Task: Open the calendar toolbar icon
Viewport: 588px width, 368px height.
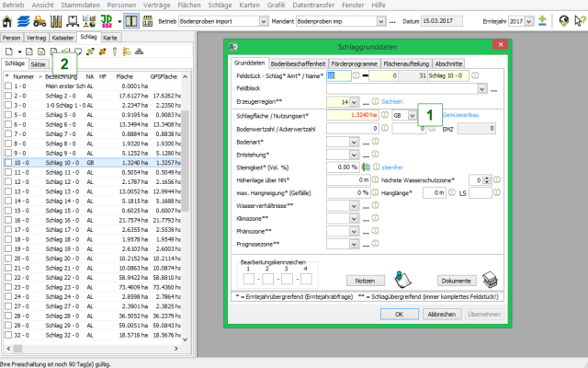Action: (147, 20)
